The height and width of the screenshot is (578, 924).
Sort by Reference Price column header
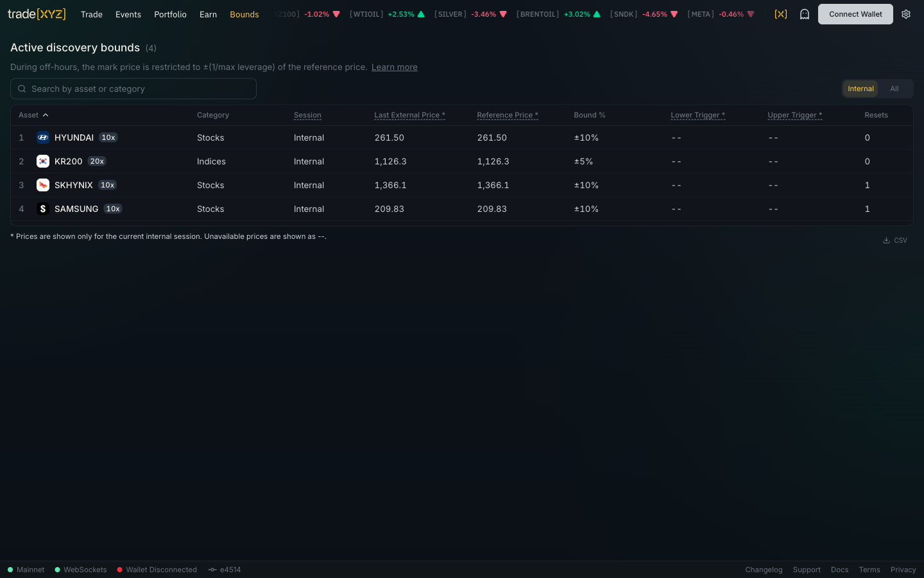pyautogui.click(x=508, y=115)
